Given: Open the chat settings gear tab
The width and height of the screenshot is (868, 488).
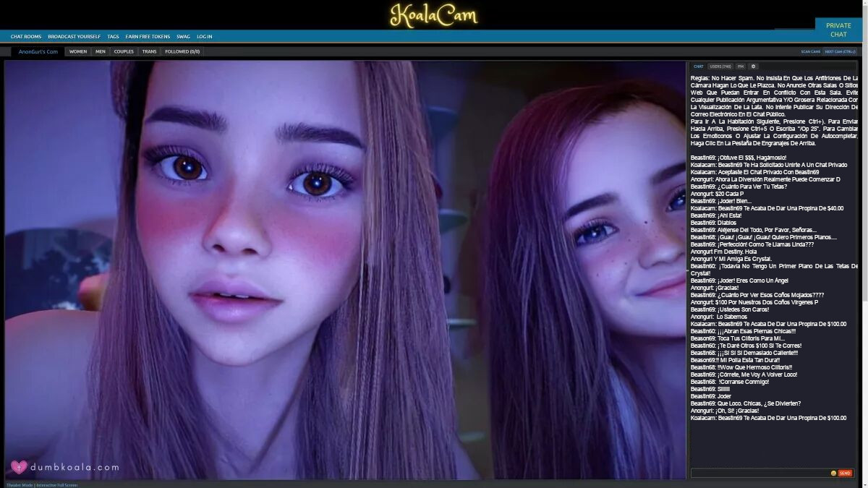Looking at the screenshot, I should [753, 66].
